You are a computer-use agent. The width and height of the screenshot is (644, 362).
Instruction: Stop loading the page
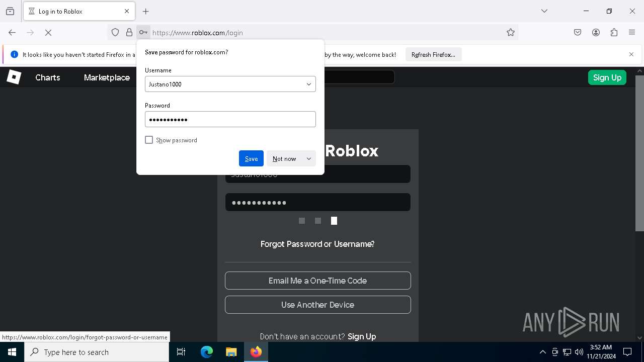[x=48, y=32]
